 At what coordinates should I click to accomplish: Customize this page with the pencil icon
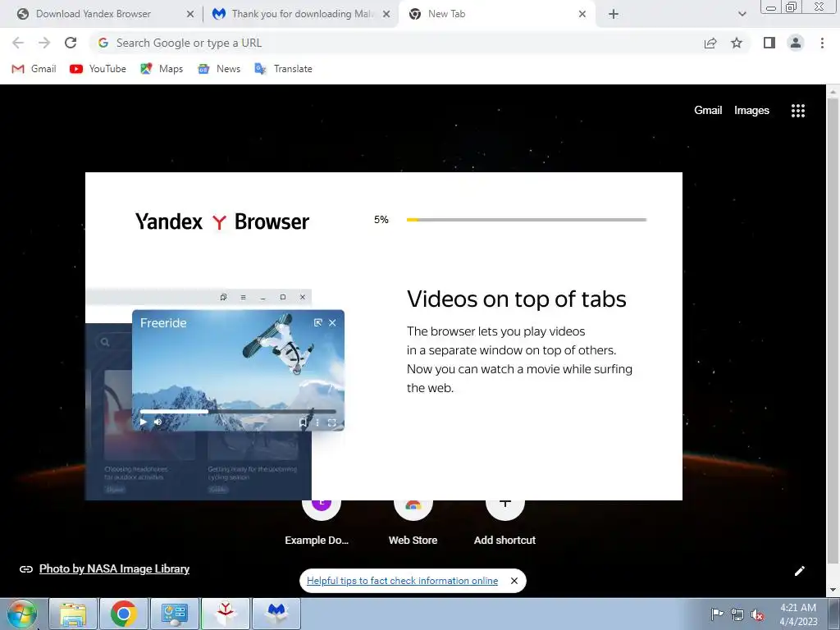[x=799, y=571]
